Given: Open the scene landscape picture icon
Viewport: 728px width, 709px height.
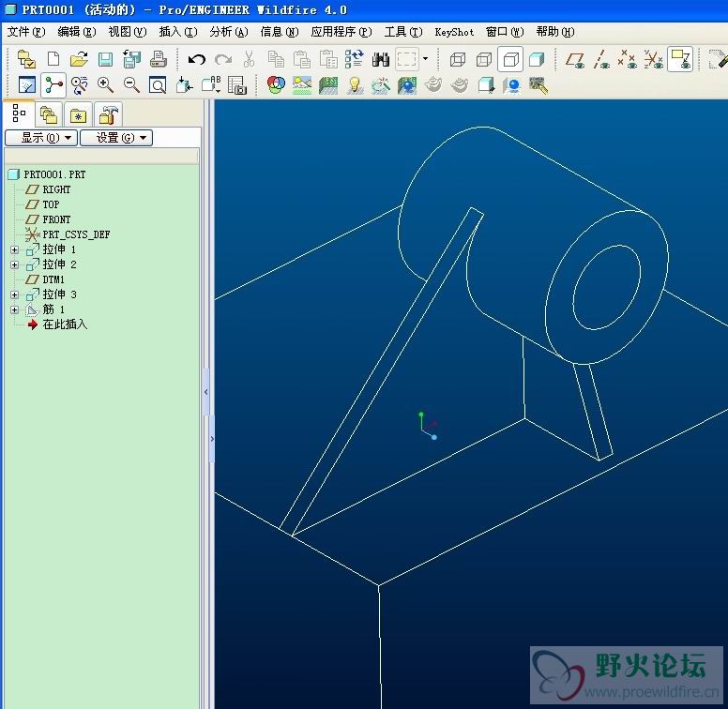Looking at the screenshot, I should tap(302, 85).
